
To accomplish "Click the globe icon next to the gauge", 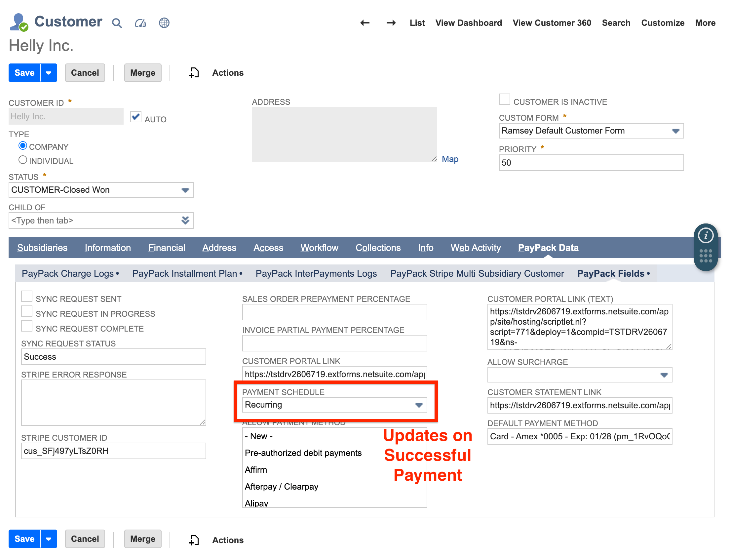I will tap(164, 23).
